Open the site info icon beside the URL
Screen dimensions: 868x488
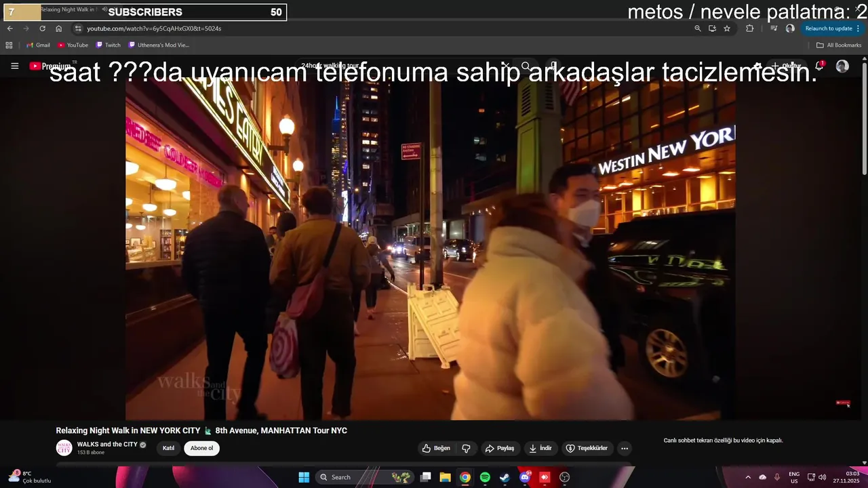pos(78,28)
